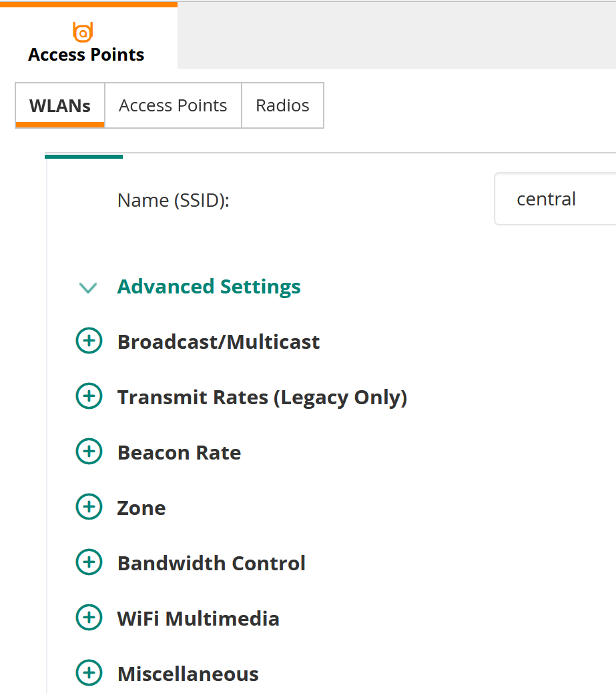This screenshot has width=616, height=693.
Task: Switch to the Radios tab
Action: pyautogui.click(x=282, y=105)
